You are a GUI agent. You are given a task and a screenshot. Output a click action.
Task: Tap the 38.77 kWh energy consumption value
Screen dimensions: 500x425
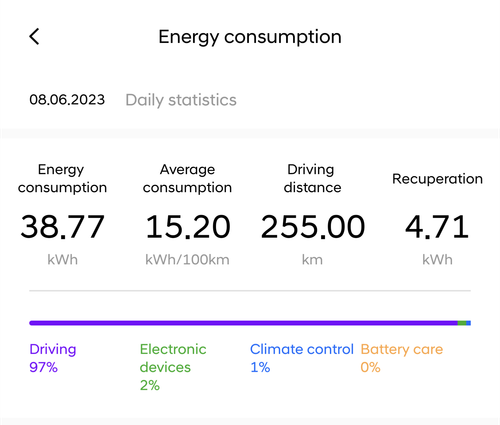pos(62,227)
